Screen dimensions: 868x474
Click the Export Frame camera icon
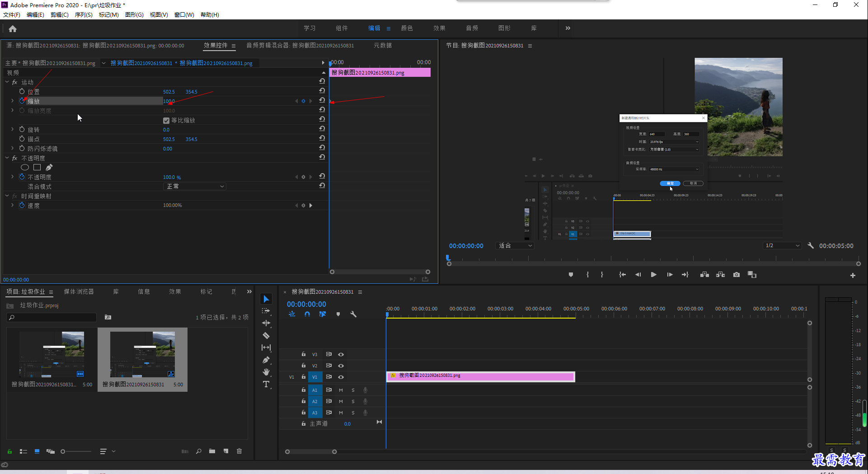[x=737, y=275]
